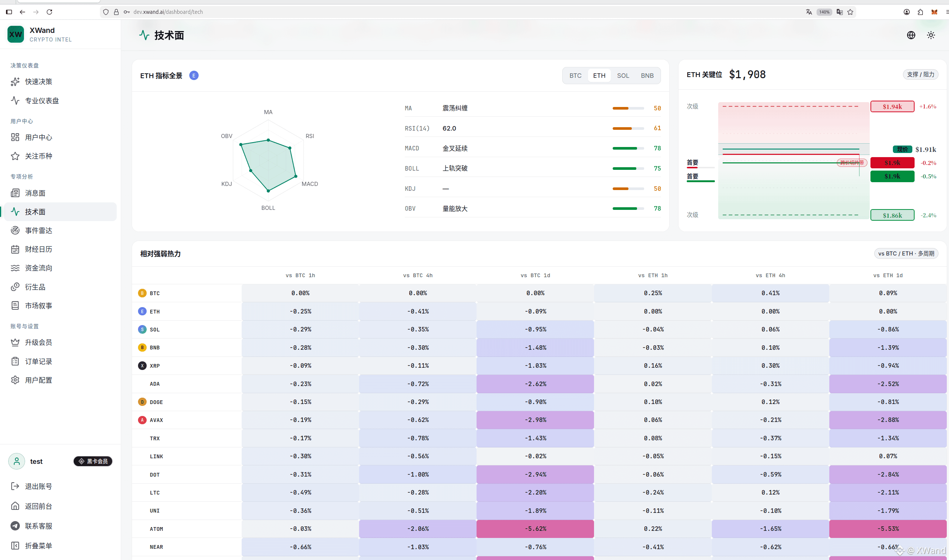949x560 pixels.
Task: Click 联系客服 telegram icon
Action: pos(15,526)
